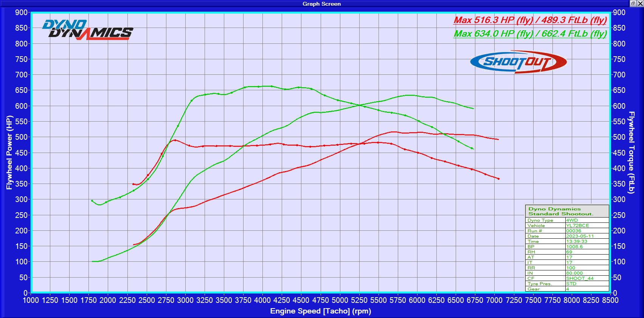This screenshot has height=318, width=644.
Task: Click the Tyre Pres. value STD
Action: coord(571,284)
